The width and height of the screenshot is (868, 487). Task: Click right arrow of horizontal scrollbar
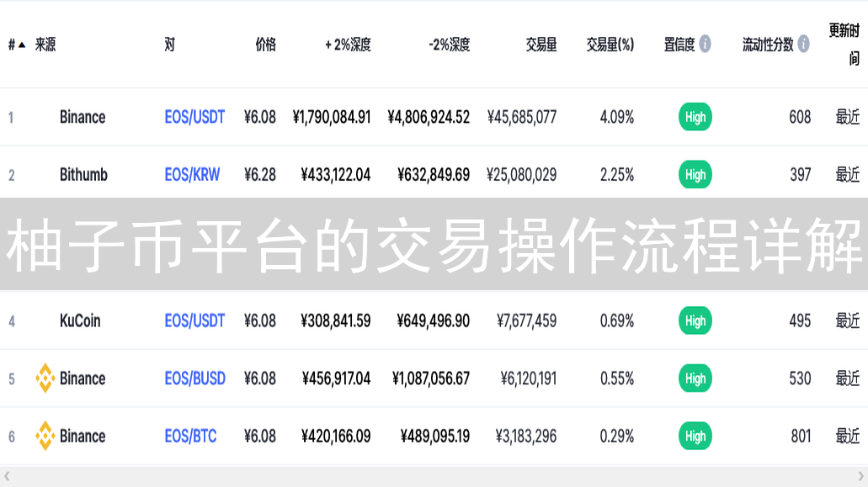[860, 476]
